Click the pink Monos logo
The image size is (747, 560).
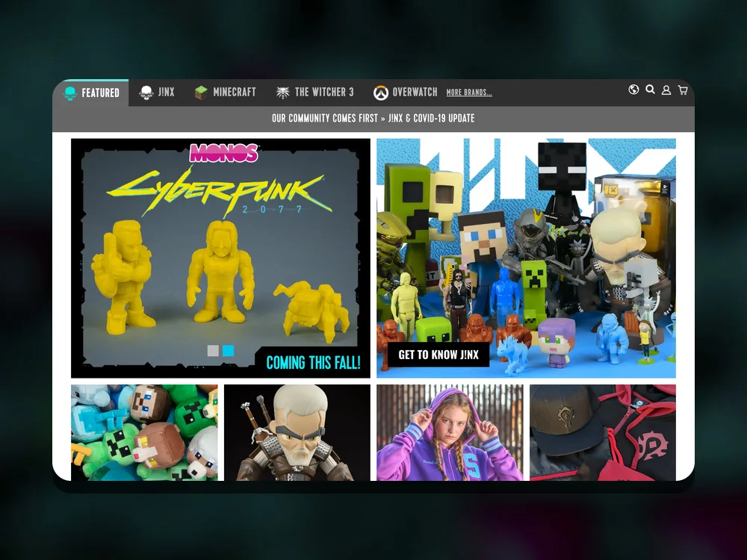coord(224,153)
